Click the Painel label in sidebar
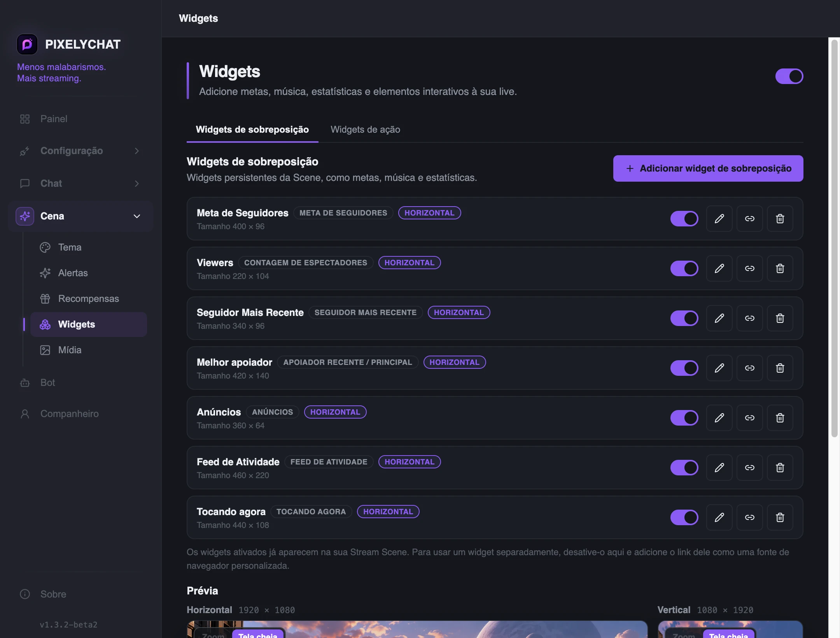 [x=54, y=119]
